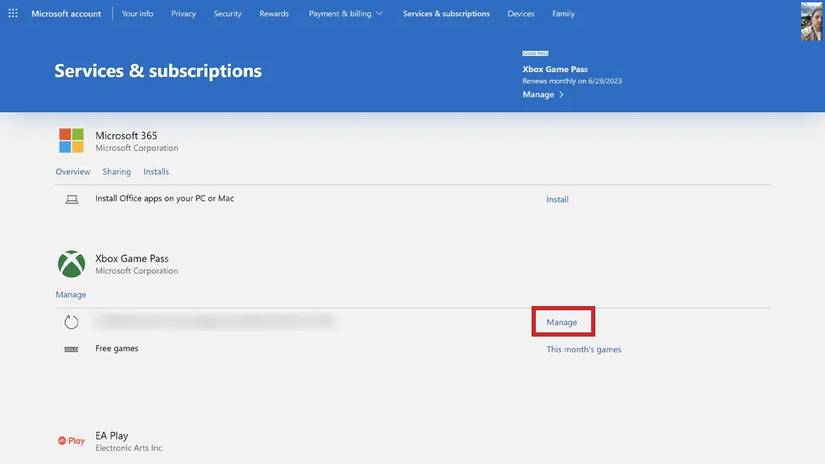Click the Game Pass badge in header
The width and height of the screenshot is (825, 464).
pyautogui.click(x=535, y=53)
